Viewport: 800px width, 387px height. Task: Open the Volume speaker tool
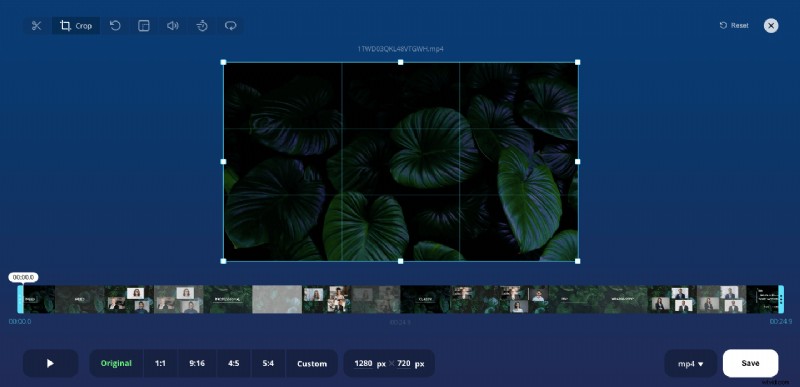173,25
